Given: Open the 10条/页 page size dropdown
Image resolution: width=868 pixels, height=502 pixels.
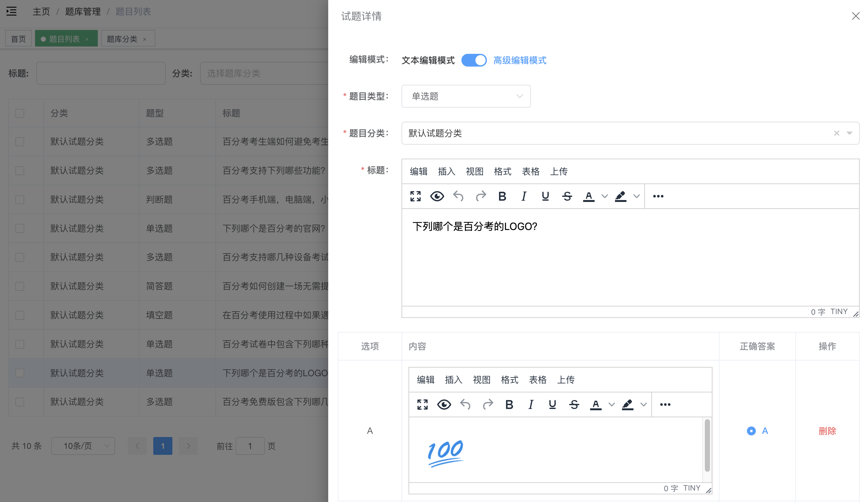Looking at the screenshot, I should click(83, 446).
